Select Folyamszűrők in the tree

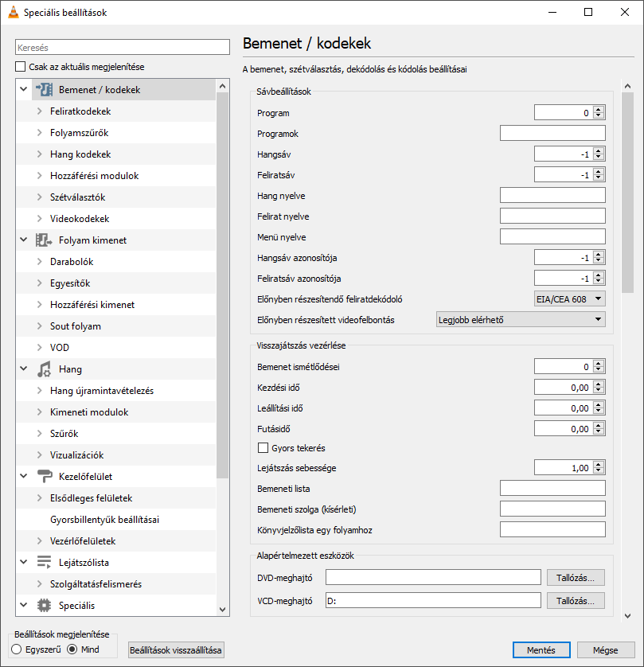79,133
